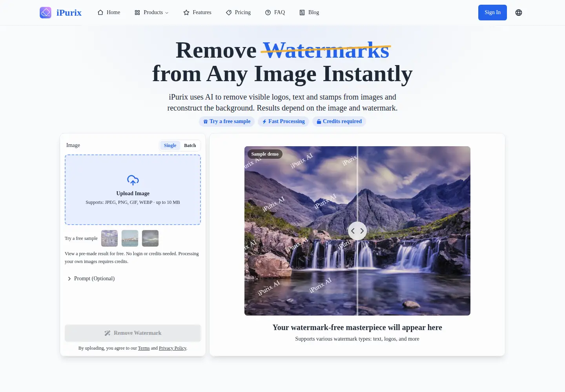Click the Features star icon
The width and height of the screenshot is (565, 392).
coord(186,13)
